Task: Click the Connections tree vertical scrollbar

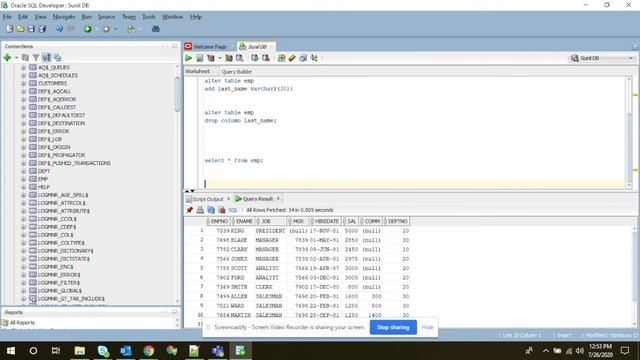Action: [x=178, y=95]
